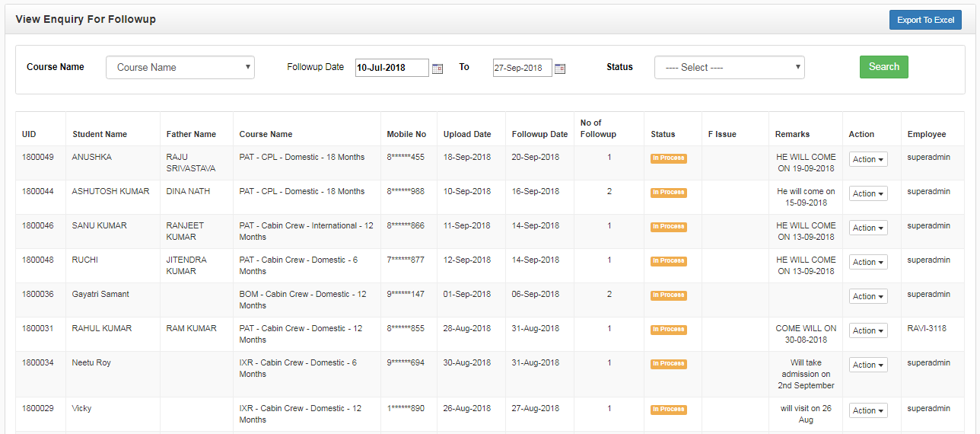Click remark 'will visit on 26 Aug'

point(806,414)
